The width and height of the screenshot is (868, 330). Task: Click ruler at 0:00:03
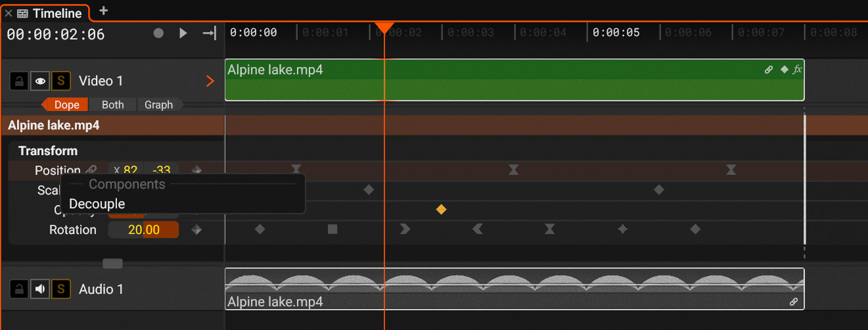click(471, 32)
